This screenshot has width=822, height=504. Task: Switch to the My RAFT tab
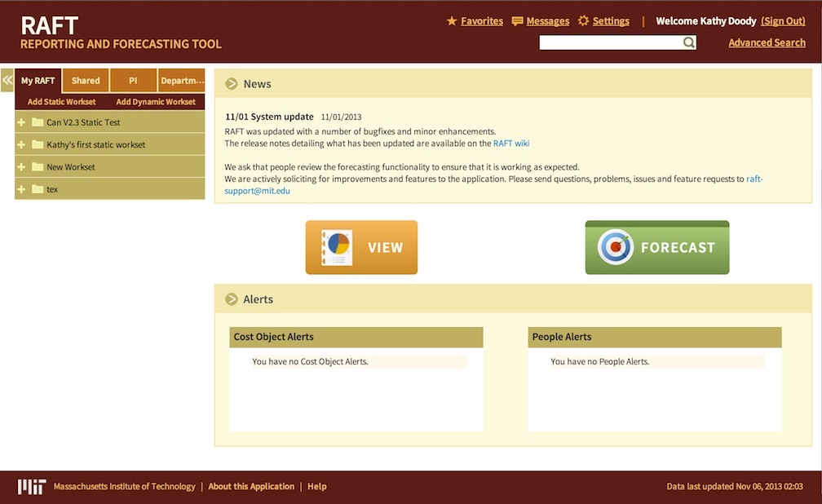pos(38,81)
